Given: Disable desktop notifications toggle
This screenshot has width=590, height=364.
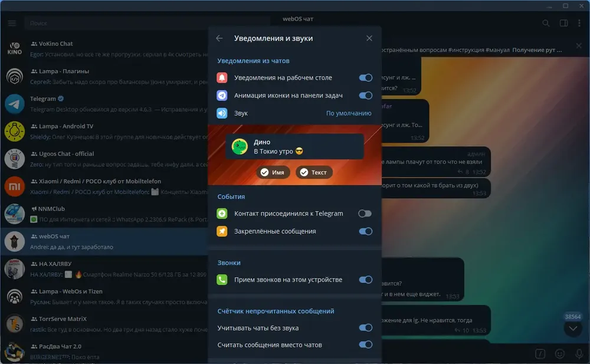Looking at the screenshot, I should pyautogui.click(x=365, y=78).
